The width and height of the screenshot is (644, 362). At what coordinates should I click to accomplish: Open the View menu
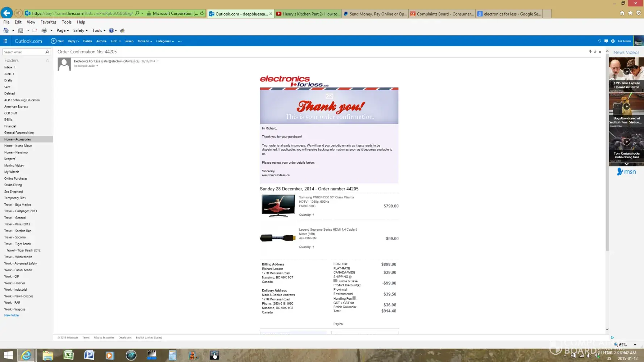point(31,22)
